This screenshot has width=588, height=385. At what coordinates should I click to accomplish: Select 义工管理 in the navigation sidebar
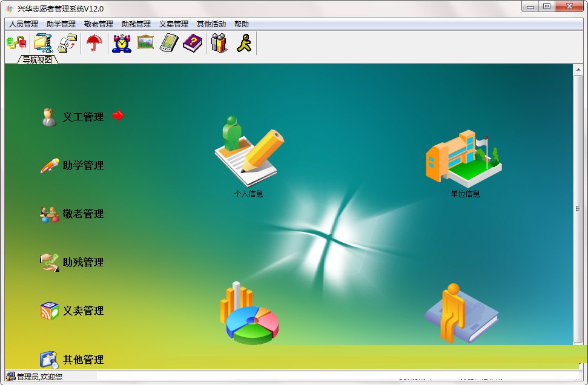pos(83,117)
